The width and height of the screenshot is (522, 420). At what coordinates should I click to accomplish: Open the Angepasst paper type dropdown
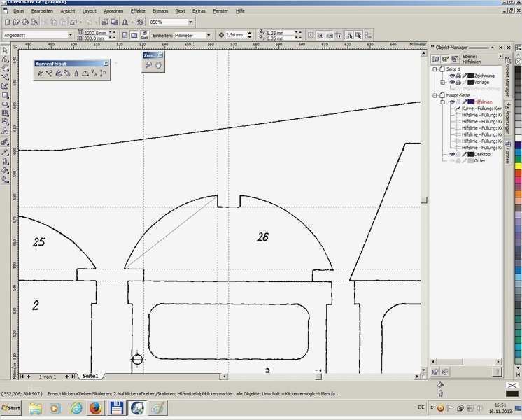(70, 35)
